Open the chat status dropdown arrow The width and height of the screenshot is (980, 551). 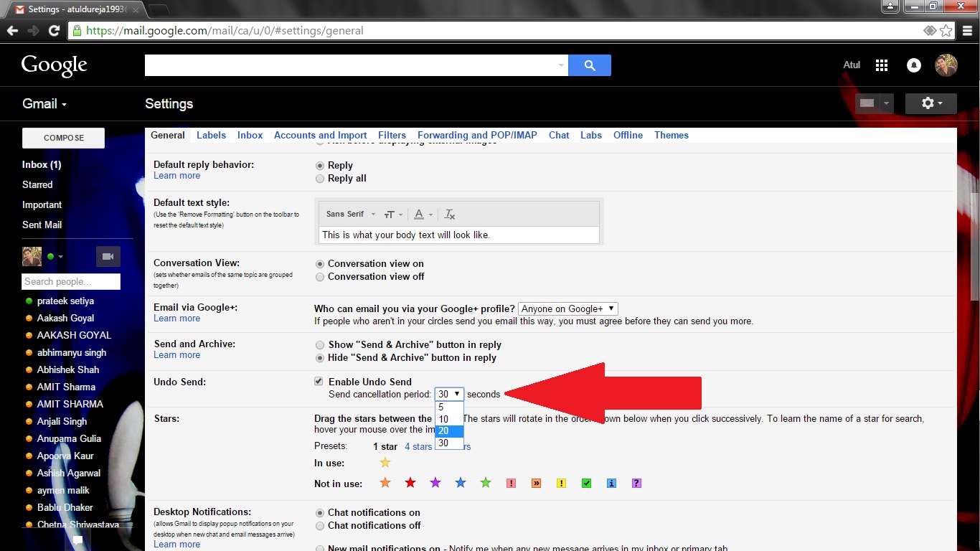pos(60,257)
